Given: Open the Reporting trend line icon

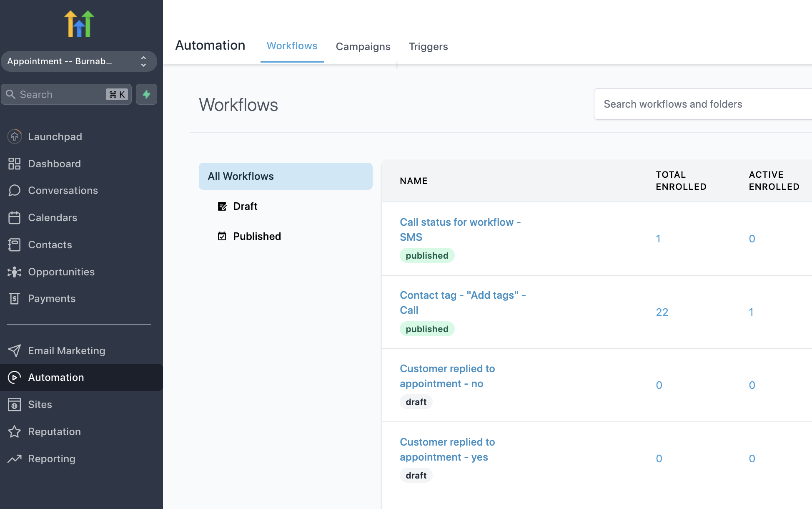Looking at the screenshot, I should 15,459.
